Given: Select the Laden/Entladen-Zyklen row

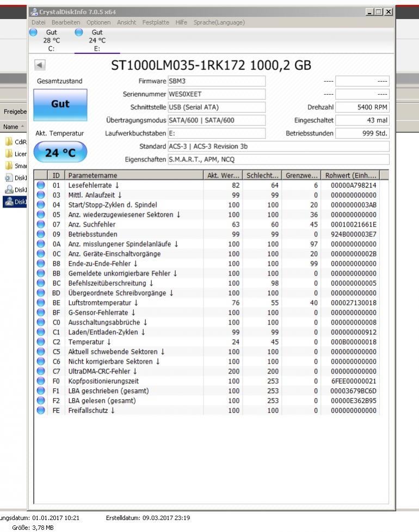Looking at the screenshot, I should click(207, 332).
